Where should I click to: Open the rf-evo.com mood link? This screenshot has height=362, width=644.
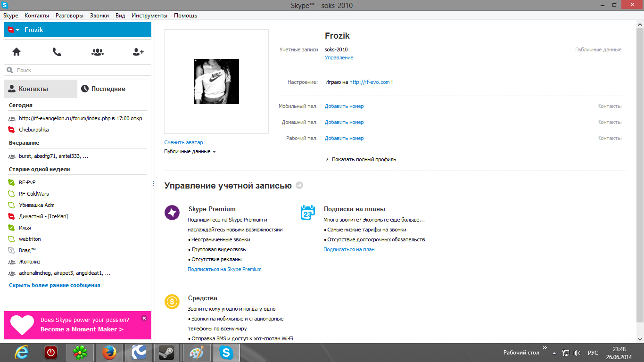(370, 82)
